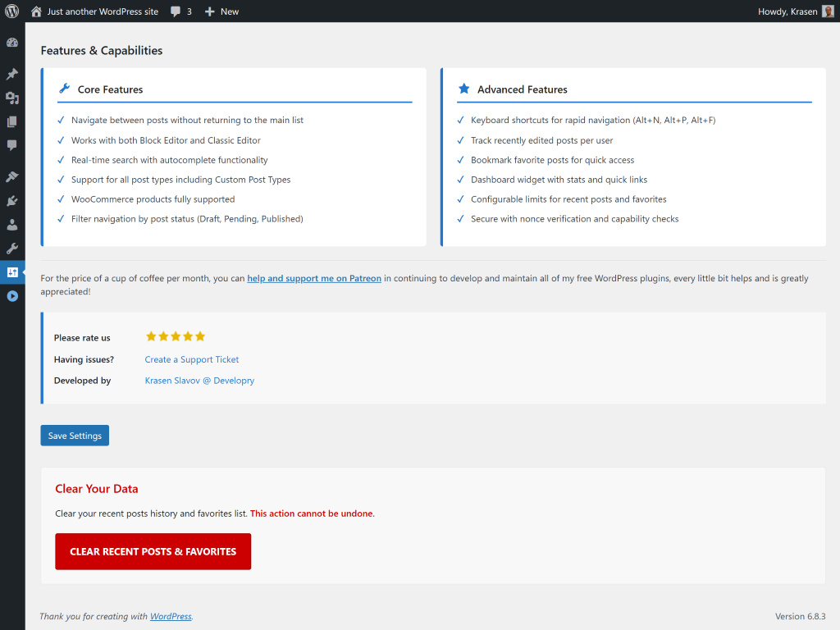Click 'Features & Capabilities' heading

tap(102, 50)
